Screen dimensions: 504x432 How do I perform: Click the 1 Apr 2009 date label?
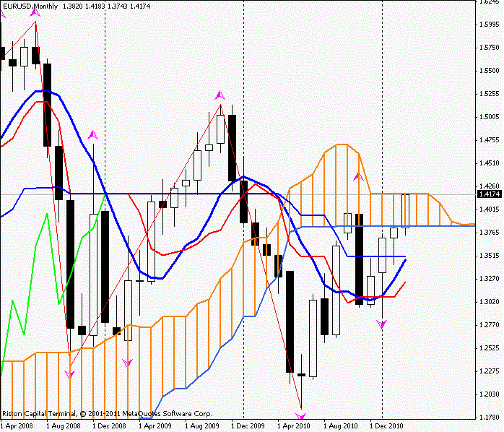[x=155, y=426]
